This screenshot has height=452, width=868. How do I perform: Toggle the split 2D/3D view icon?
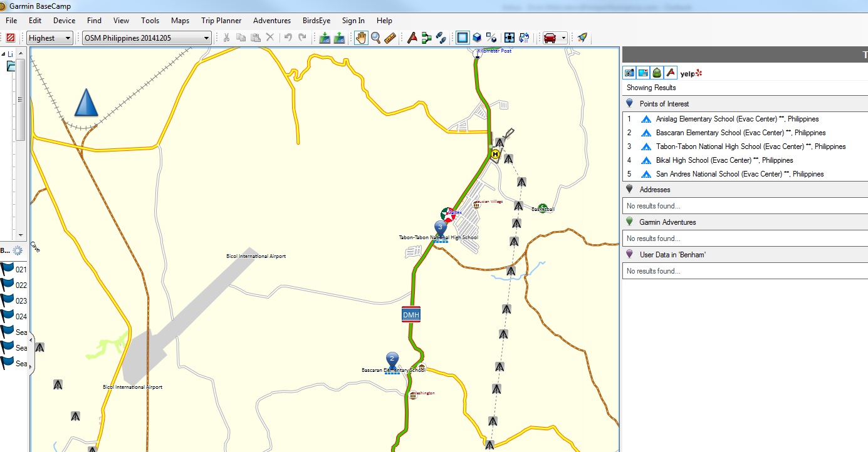tap(491, 38)
